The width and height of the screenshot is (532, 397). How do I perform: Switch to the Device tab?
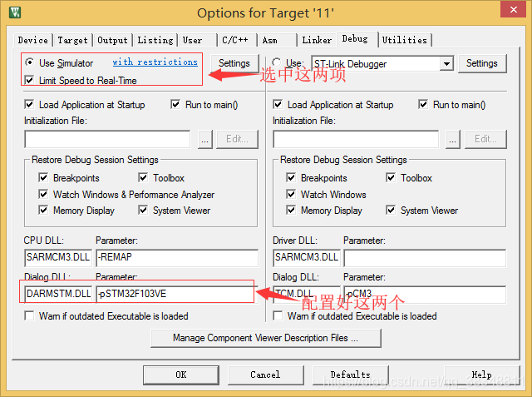(x=33, y=40)
